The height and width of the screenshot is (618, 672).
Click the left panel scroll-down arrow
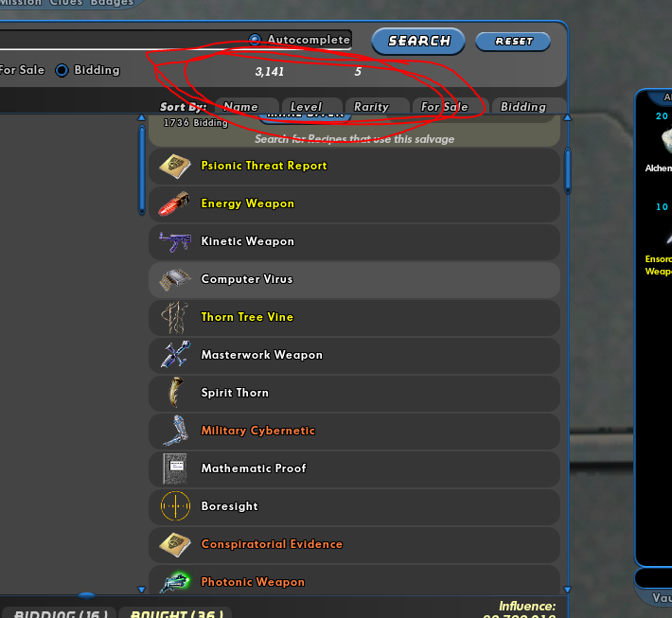point(141,590)
